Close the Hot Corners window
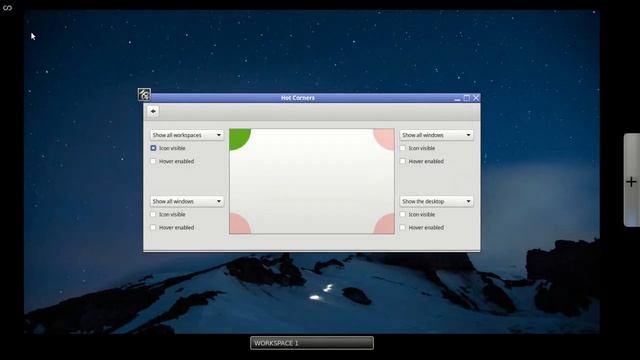This screenshot has height=360, width=640. click(476, 98)
